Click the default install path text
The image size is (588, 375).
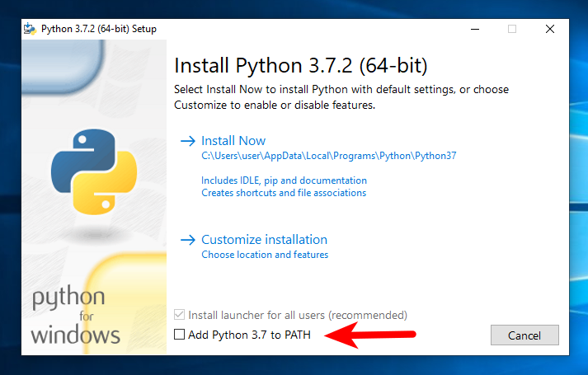[329, 156]
